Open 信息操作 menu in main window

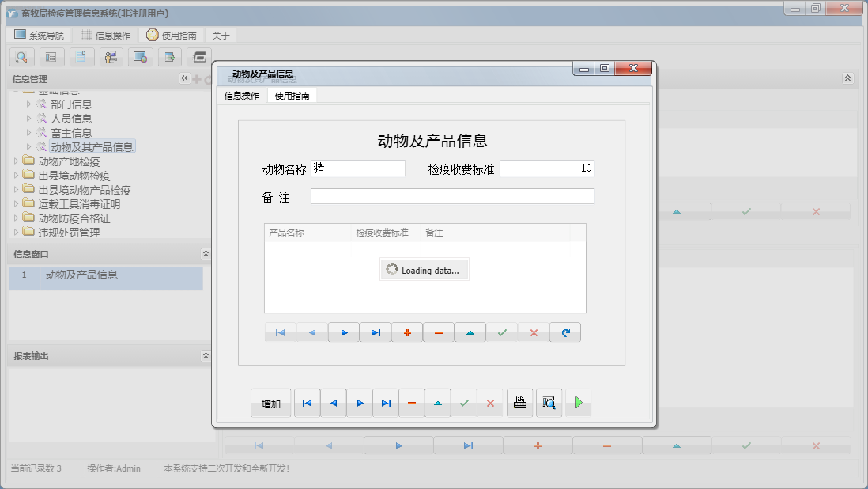pos(105,35)
